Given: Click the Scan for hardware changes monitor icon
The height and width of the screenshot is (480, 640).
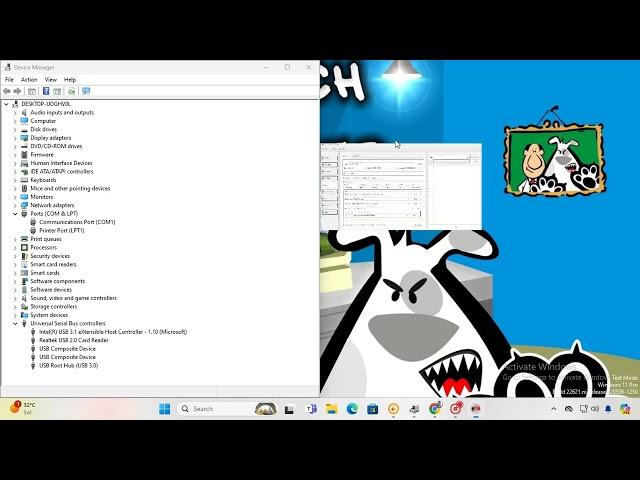Looking at the screenshot, I should point(86,91).
